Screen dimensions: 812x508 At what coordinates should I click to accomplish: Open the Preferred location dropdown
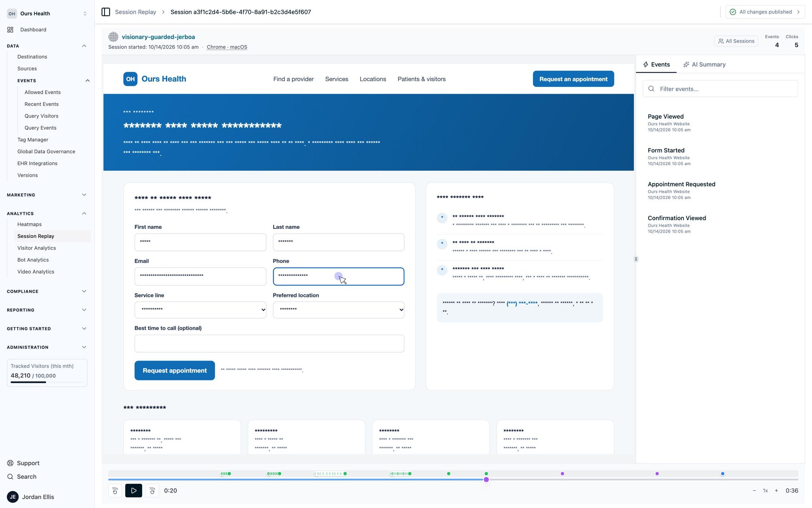coord(339,310)
